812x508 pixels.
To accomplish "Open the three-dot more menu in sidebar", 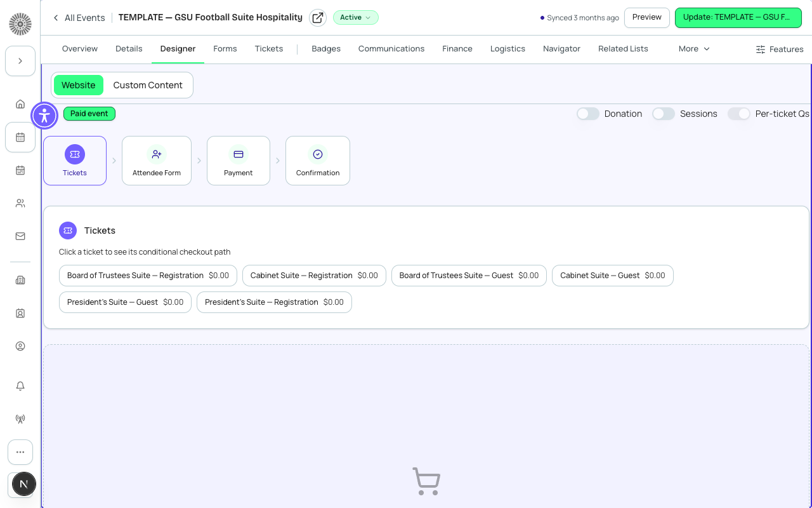I will (x=20, y=452).
